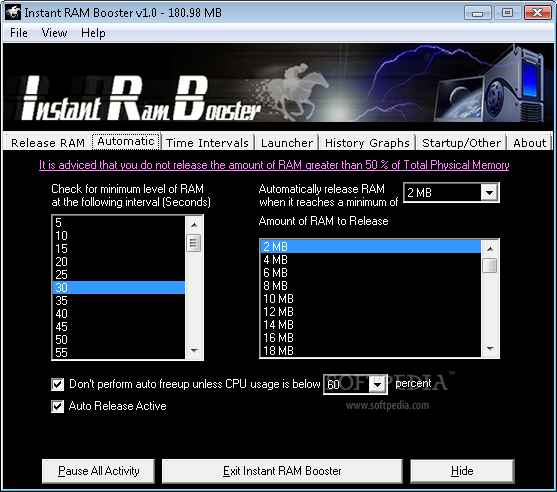Select 4 MB in release amount list
Viewport: 557px width, 492px height.
coord(371,260)
